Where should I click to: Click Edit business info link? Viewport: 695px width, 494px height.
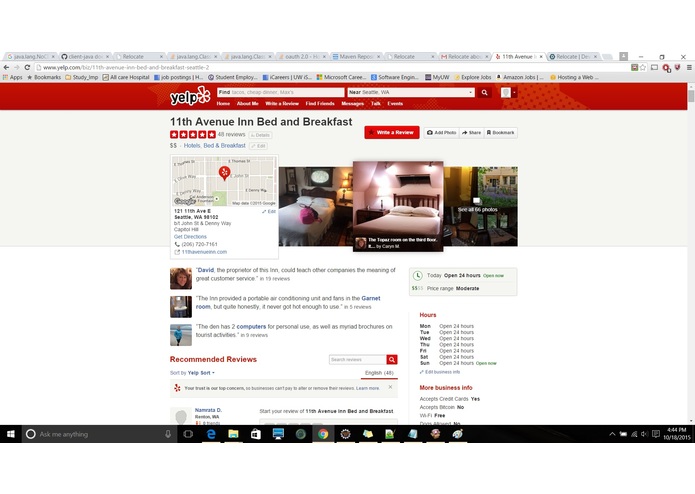pos(440,372)
